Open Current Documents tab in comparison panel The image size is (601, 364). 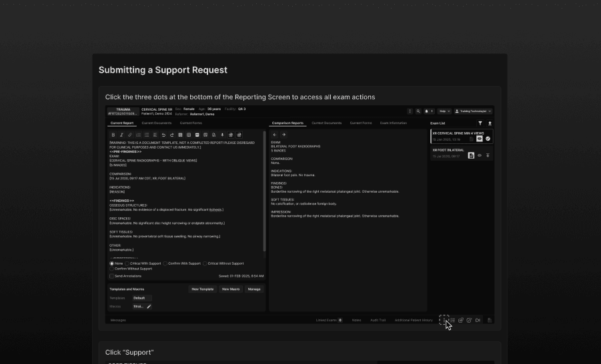click(x=327, y=123)
